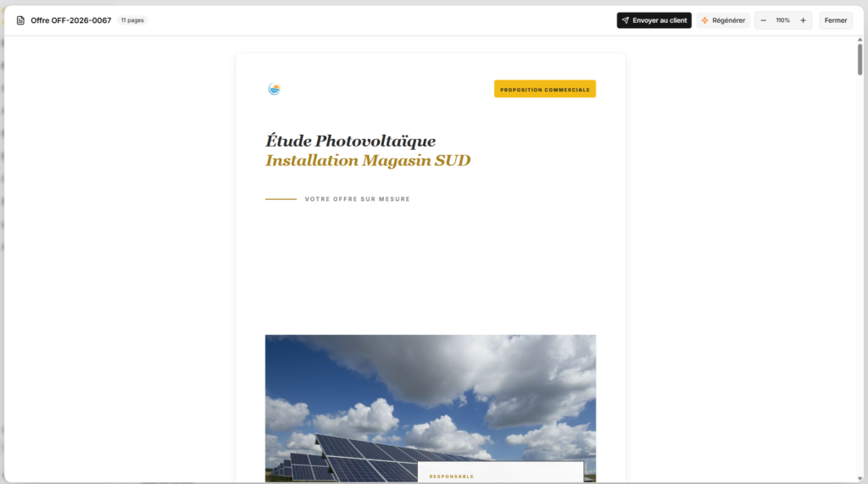
Task: Click the 11 pages badge
Action: (132, 20)
